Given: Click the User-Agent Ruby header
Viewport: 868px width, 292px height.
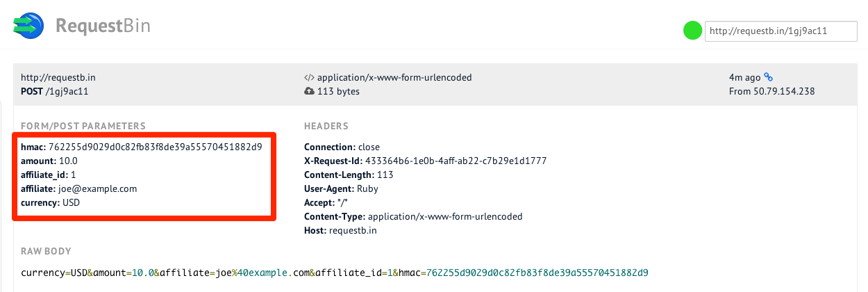Looking at the screenshot, I should pos(342,188).
